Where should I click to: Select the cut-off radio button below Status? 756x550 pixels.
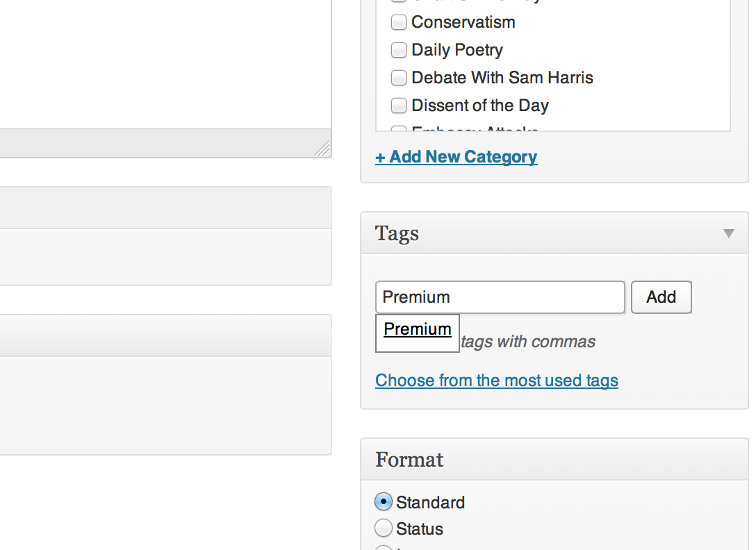click(384, 548)
